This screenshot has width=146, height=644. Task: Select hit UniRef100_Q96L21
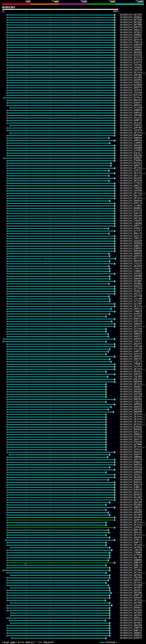coord(131,565)
